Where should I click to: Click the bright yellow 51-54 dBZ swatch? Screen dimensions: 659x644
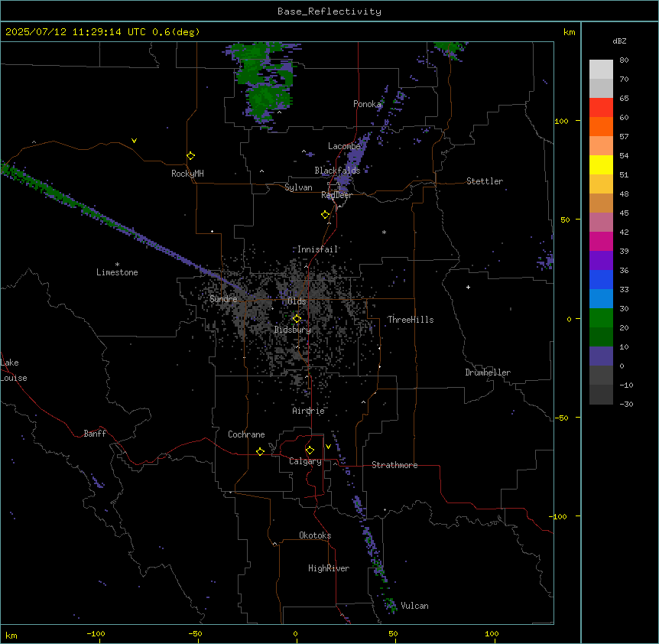(601, 164)
